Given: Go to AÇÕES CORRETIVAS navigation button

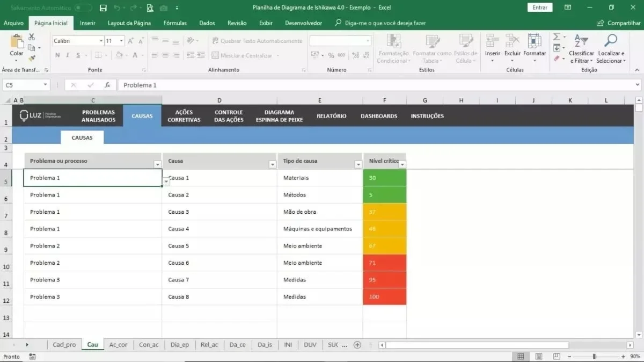Looking at the screenshot, I should [184, 116].
